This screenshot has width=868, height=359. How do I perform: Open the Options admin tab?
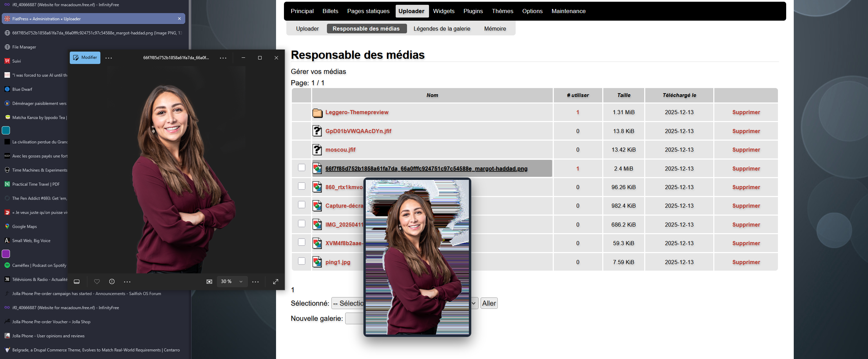tap(532, 11)
